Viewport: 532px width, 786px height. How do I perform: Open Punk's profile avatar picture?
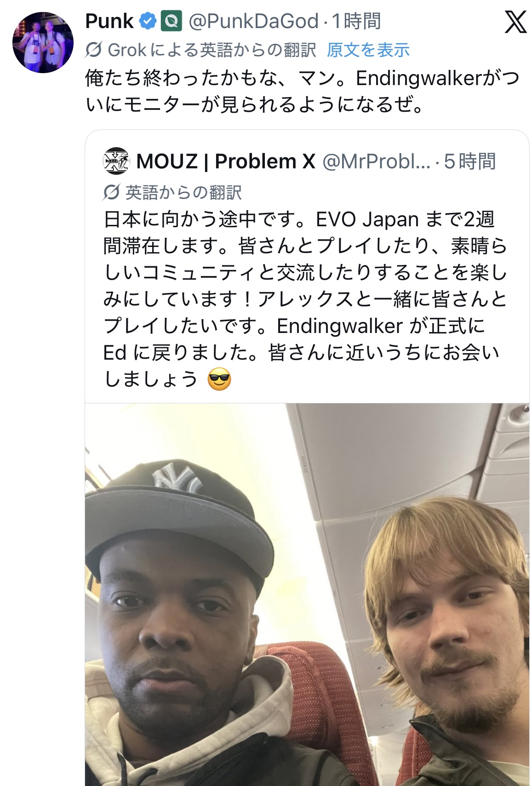(x=43, y=42)
